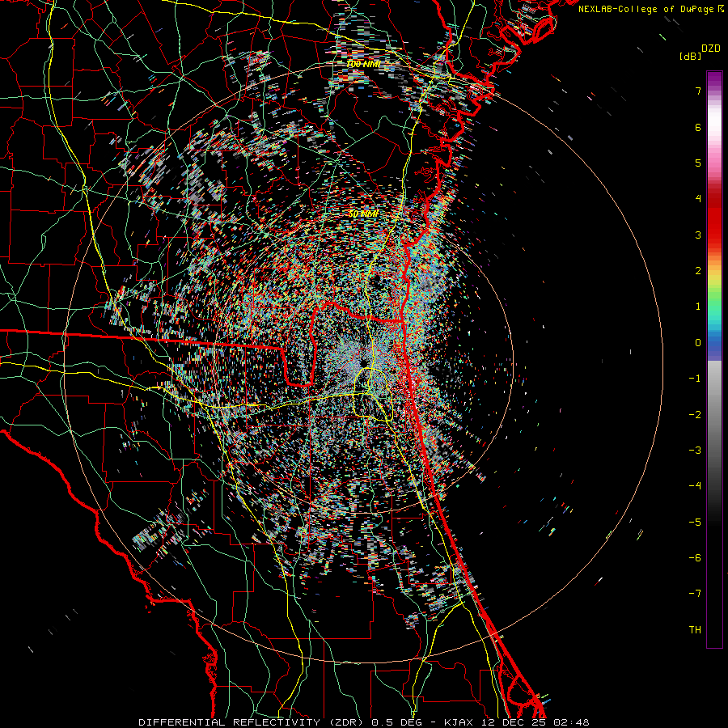Click the [dB] unit label
Image resolution: width=728 pixels, height=728 pixels.
pos(690,56)
